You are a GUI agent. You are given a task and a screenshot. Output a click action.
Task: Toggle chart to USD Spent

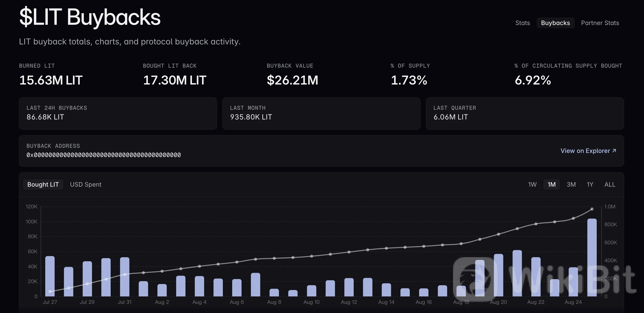coord(86,184)
